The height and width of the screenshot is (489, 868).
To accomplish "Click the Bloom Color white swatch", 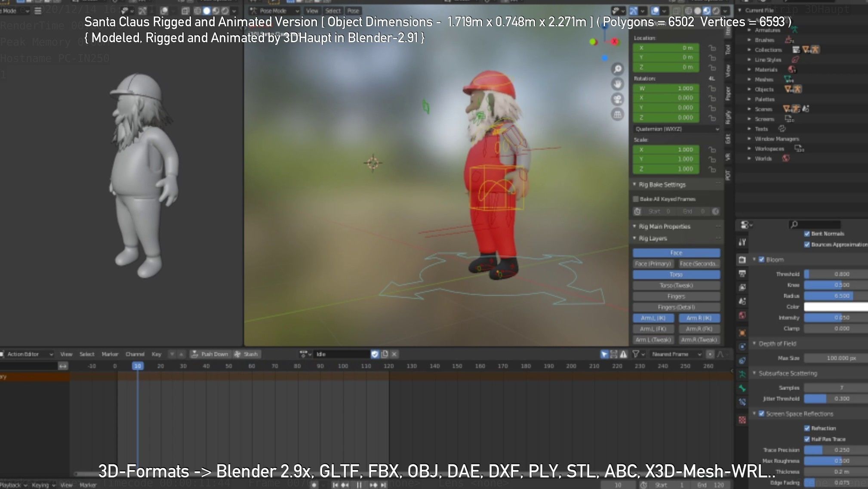I will [x=836, y=306].
